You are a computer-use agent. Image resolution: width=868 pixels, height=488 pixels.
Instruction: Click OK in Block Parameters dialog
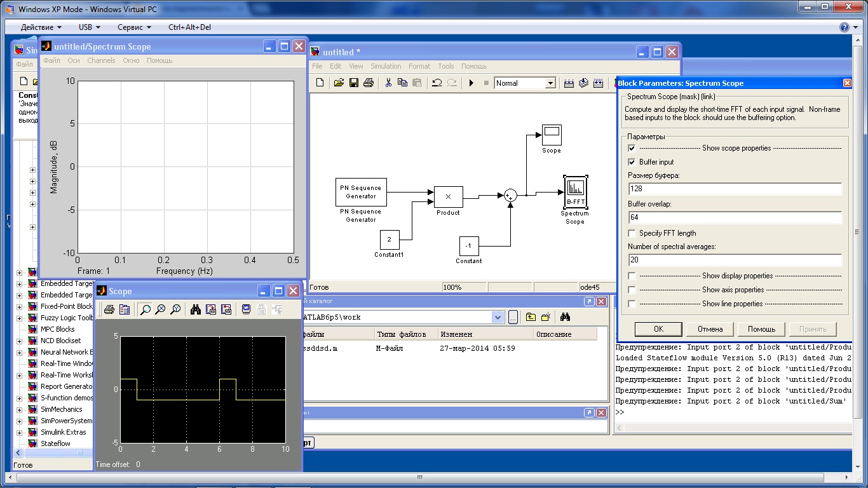pos(658,329)
